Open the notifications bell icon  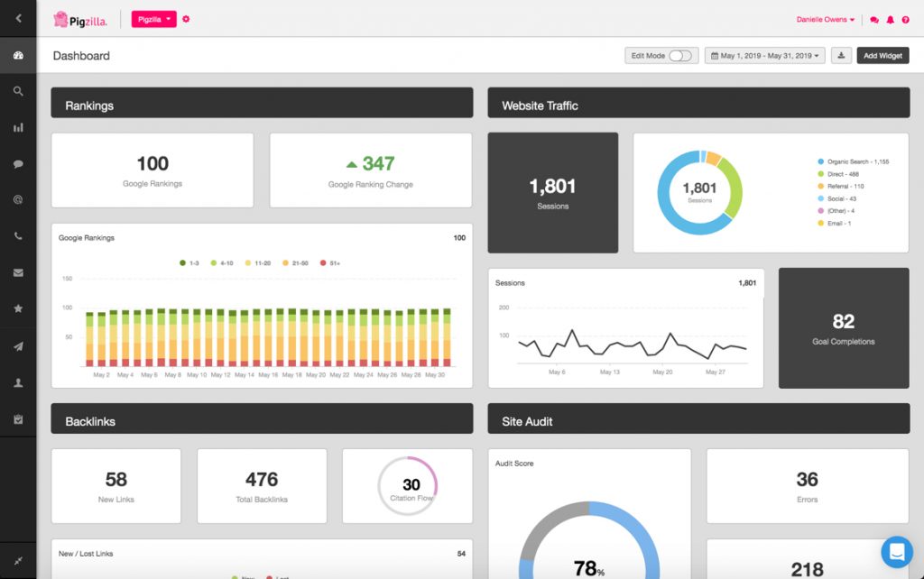coord(891,20)
